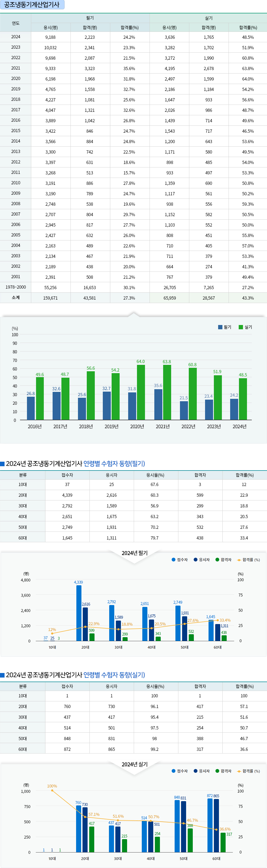
Task: Click the 4,339 bar label in 필기 chart
Action: click(78, 582)
